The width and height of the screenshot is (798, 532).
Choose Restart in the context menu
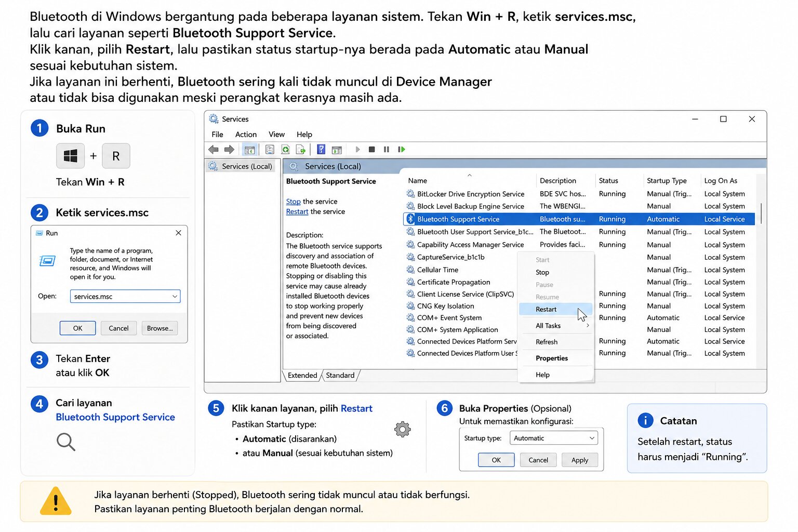pos(555,309)
